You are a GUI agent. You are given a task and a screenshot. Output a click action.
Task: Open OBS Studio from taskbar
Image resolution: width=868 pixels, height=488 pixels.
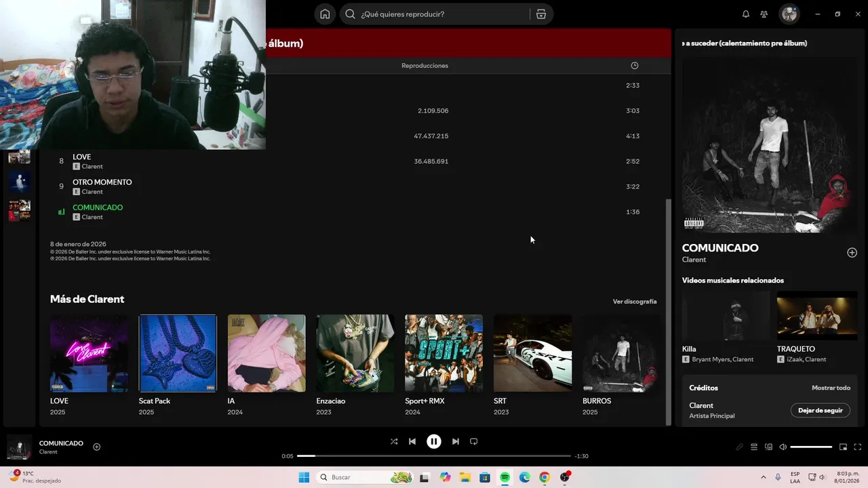click(x=565, y=477)
